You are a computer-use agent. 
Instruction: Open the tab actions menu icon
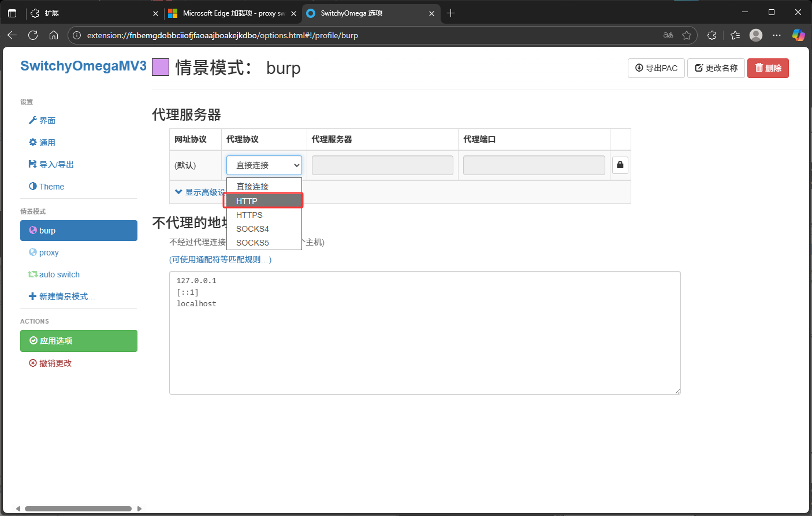[12, 13]
